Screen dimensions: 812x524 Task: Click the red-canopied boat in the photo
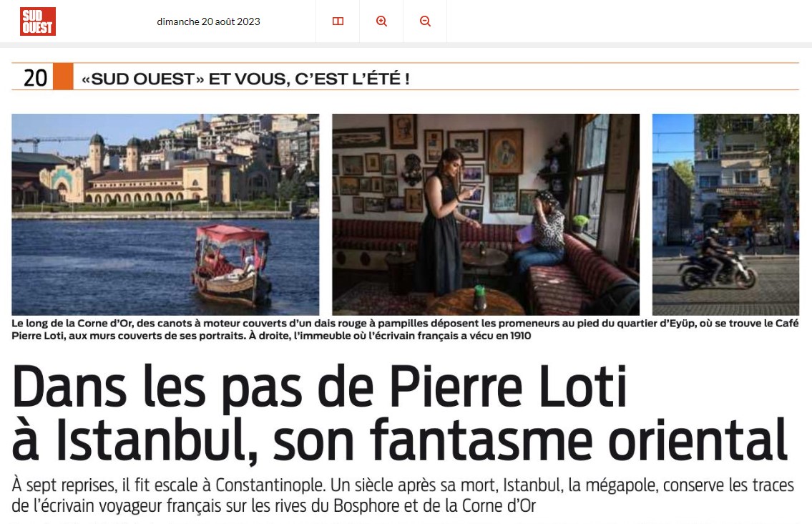tap(232, 264)
